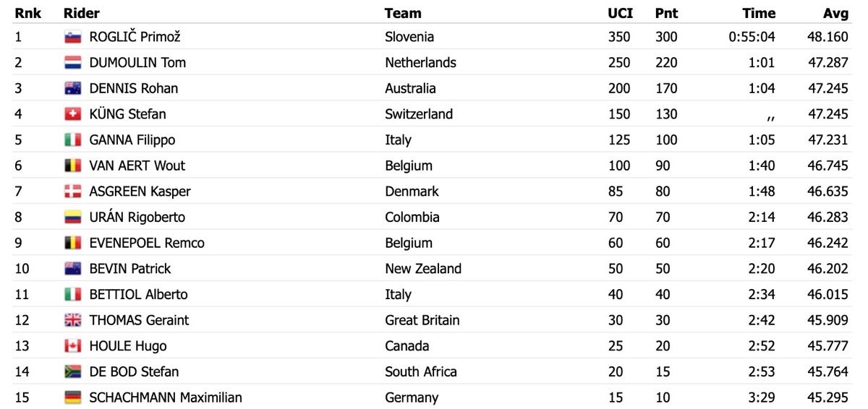Click the Danish flag beside Asgreen Kasper
868x409 pixels.
coord(72,191)
